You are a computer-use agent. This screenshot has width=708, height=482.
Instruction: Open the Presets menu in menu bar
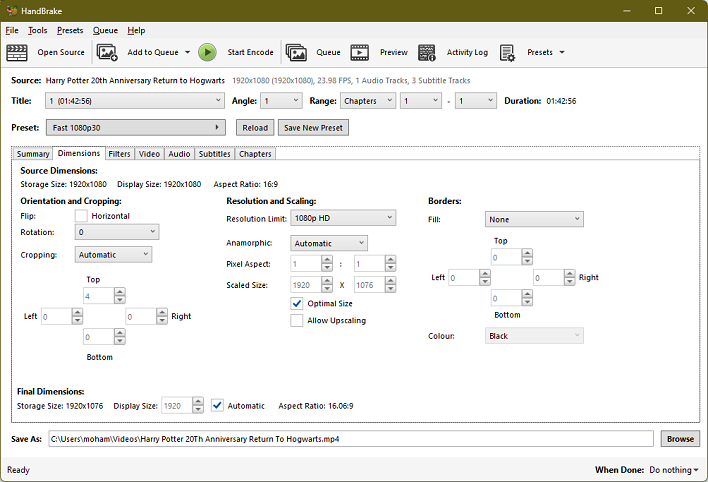(70, 30)
